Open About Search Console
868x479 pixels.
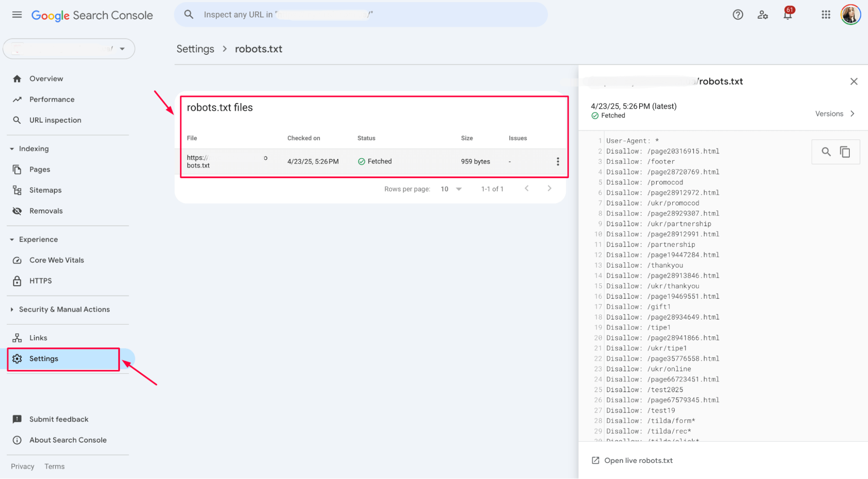pyautogui.click(x=68, y=440)
